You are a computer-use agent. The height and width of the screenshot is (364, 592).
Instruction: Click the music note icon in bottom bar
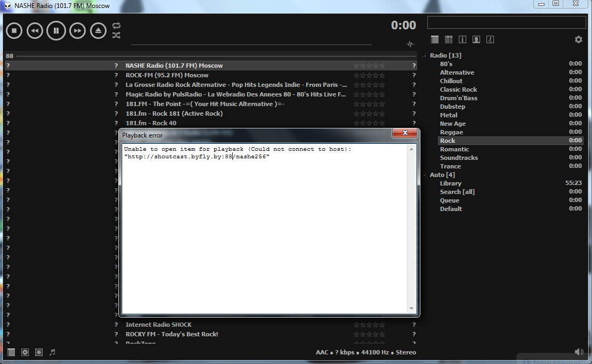(x=52, y=352)
